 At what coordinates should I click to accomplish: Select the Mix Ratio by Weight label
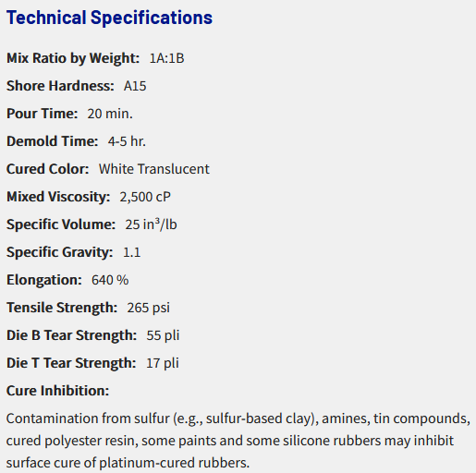pos(73,58)
